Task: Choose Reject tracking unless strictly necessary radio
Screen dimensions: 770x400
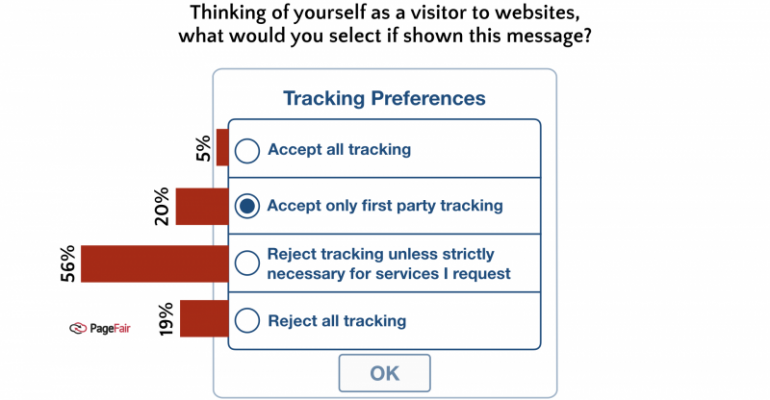Action: [247, 263]
